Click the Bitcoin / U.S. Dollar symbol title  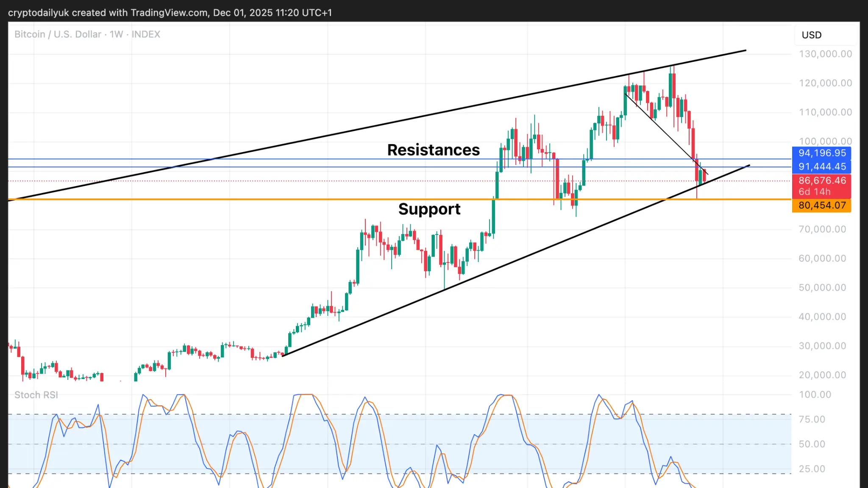(x=58, y=34)
